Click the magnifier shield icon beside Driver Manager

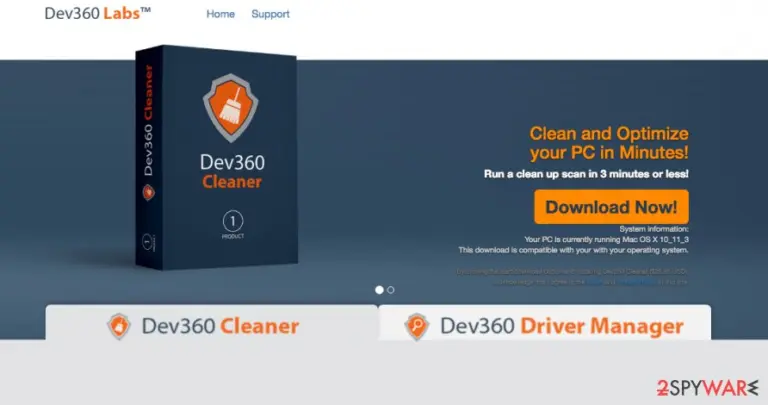click(417, 327)
